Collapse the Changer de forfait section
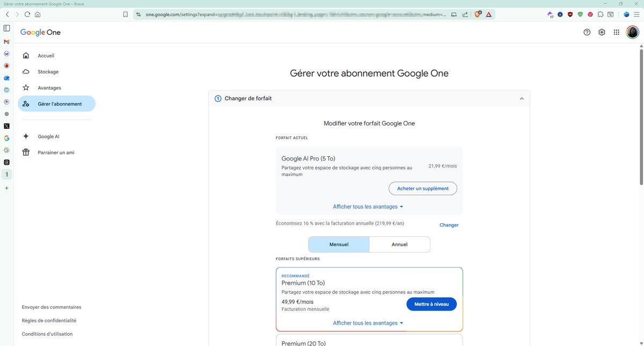The height and width of the screenshot is (346, 644). pos(521,98)
